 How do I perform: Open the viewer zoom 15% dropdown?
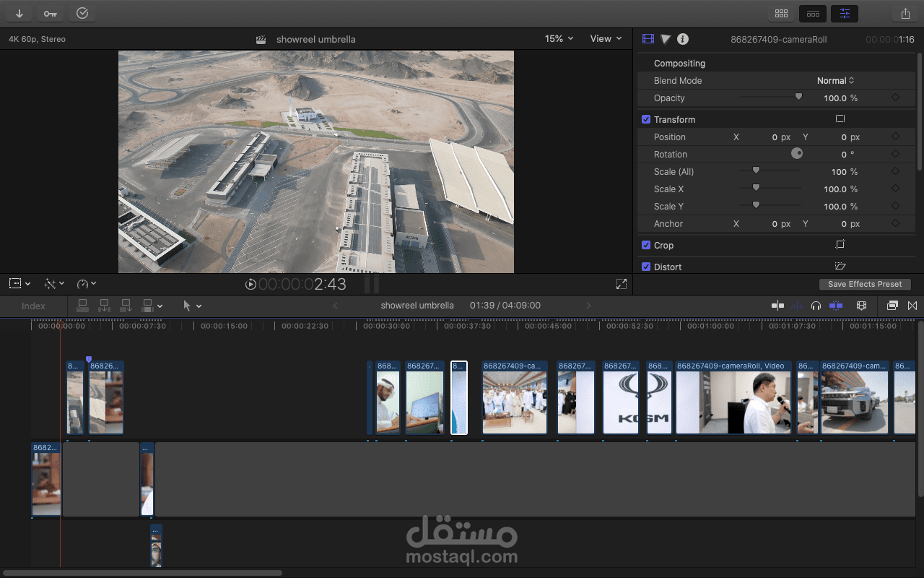point(559,39)
